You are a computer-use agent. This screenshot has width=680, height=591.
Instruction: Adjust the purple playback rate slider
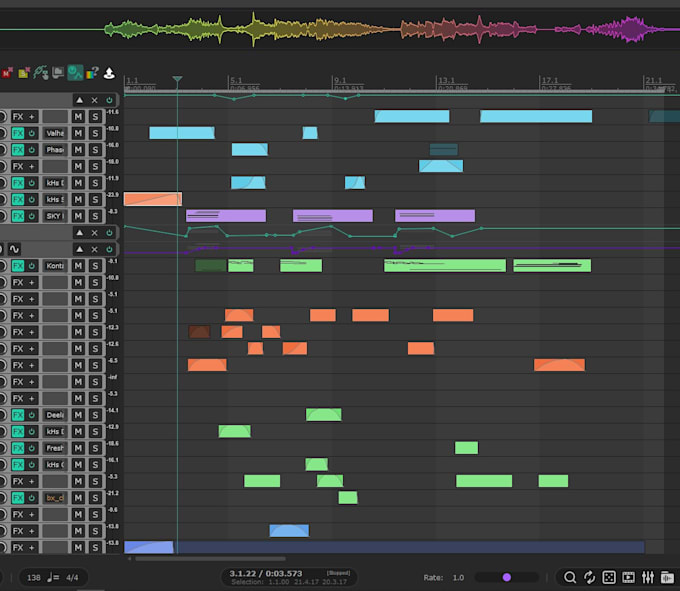click(x=507, y=577)
